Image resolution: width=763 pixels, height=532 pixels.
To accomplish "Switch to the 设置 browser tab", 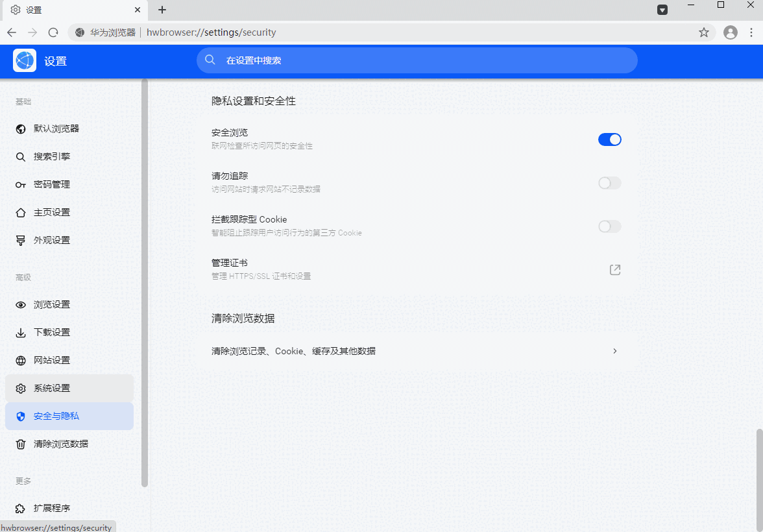I will click(x=71, y=10).
